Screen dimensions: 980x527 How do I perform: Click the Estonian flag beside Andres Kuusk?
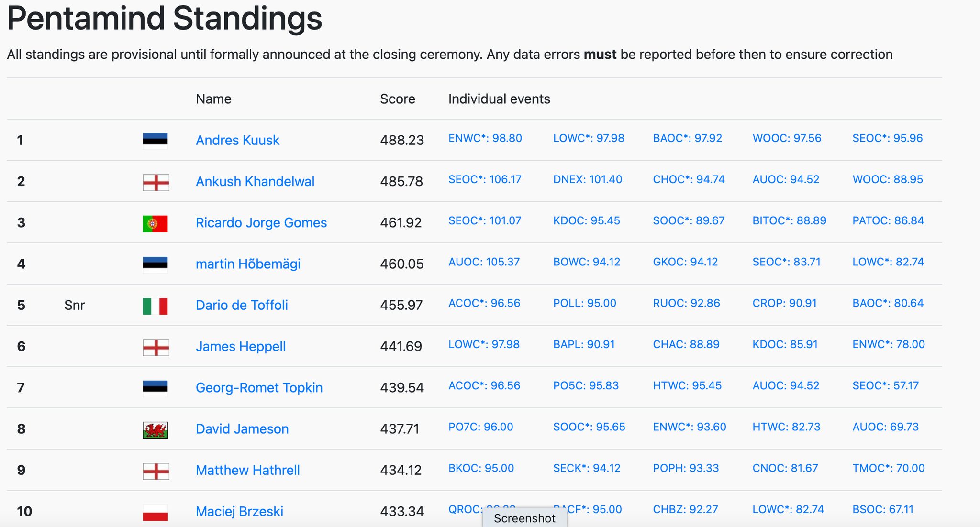155,141
